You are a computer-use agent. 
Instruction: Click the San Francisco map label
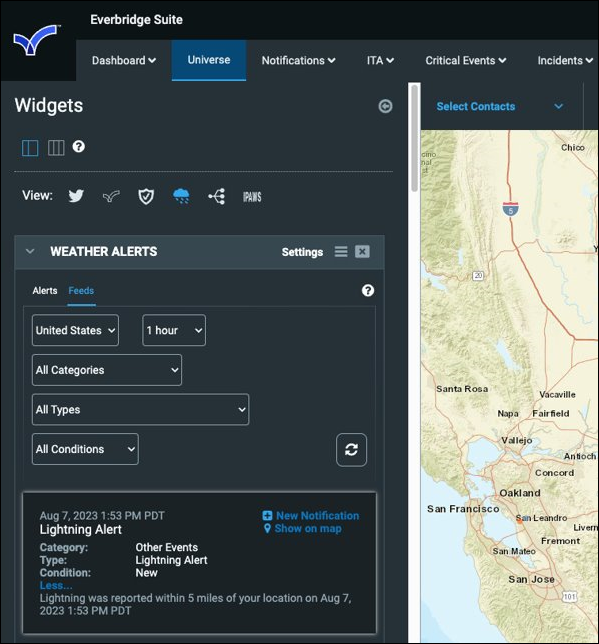[x=463, y=509]
